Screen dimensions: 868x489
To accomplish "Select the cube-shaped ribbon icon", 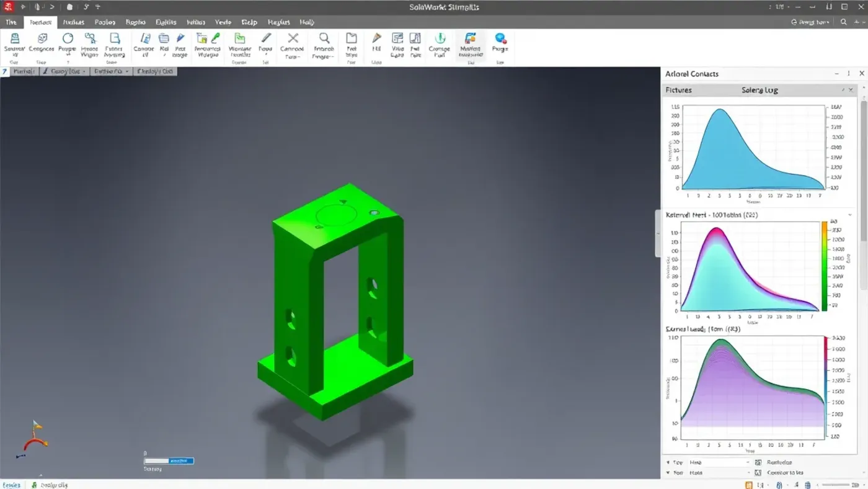I will point(42,39).
